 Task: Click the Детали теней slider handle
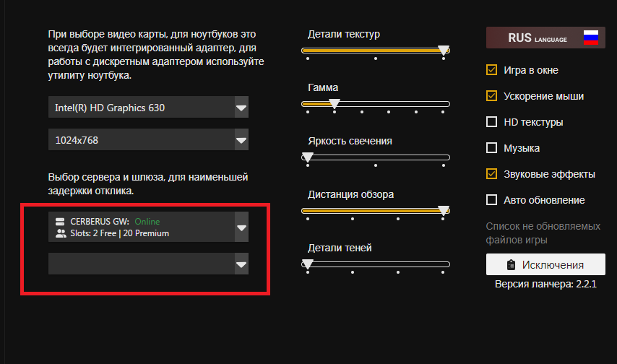click(x=308, y=264)
